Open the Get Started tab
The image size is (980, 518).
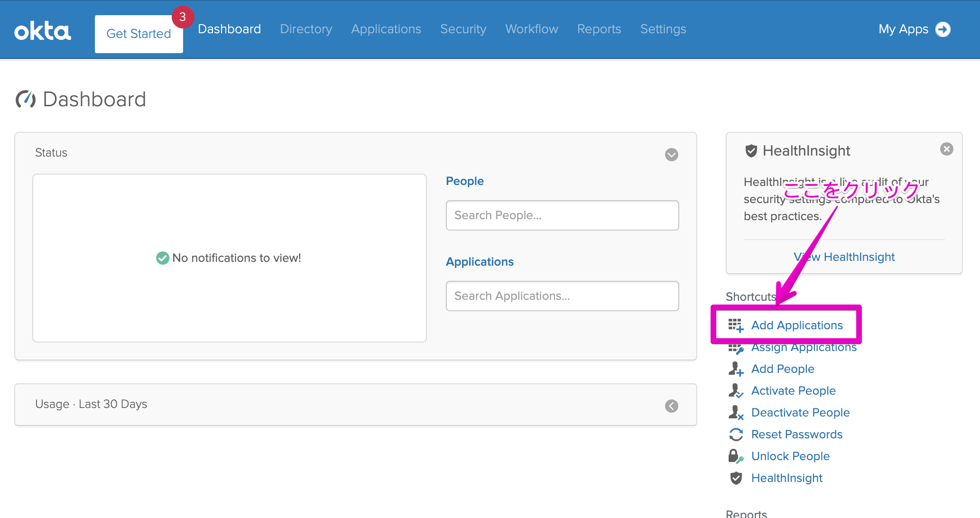[x=139, y=34]
